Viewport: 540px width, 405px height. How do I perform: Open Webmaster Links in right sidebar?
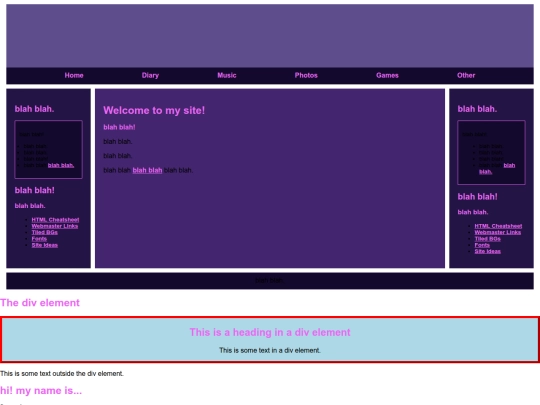point(498,232)
